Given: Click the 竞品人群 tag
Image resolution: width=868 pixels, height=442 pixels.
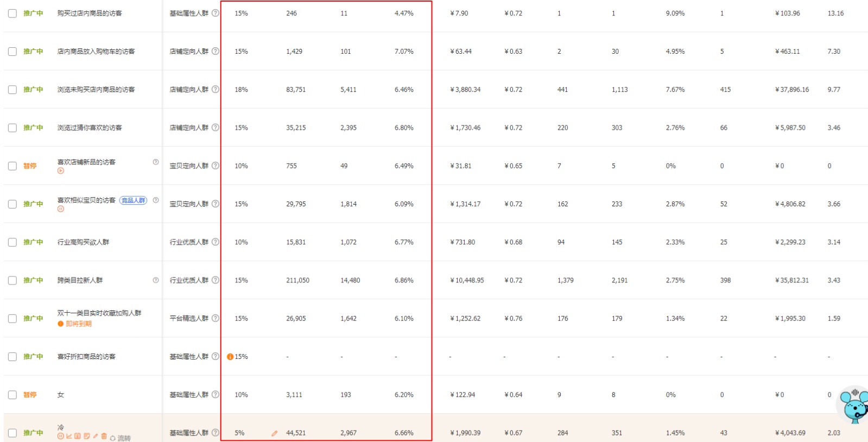Looking at the screenshot, I should tap(133, 200).
